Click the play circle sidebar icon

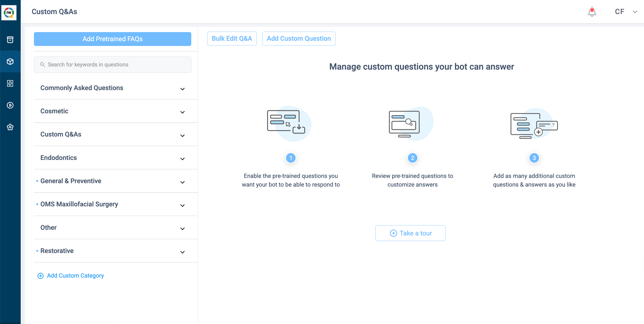(x=10, y=105)
